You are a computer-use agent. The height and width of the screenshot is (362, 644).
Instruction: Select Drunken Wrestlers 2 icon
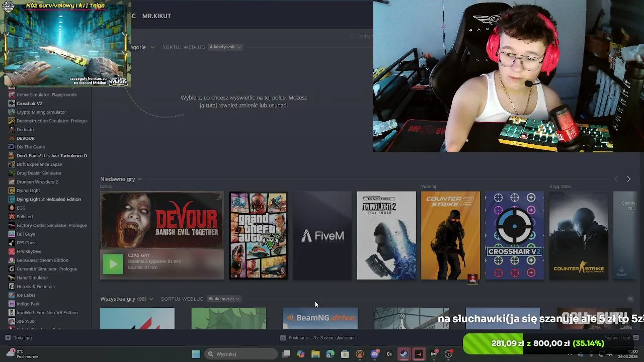point(12,182)
